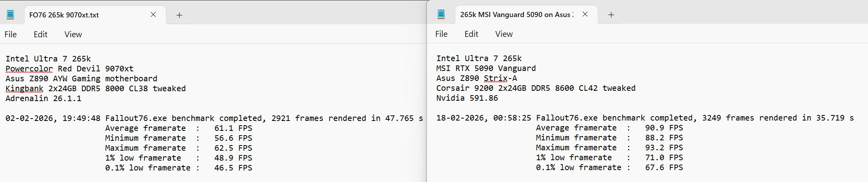Viewport: 868px width, 182px height.
Task: Click the Notepad icon in the right window
Action: point(441,15)
